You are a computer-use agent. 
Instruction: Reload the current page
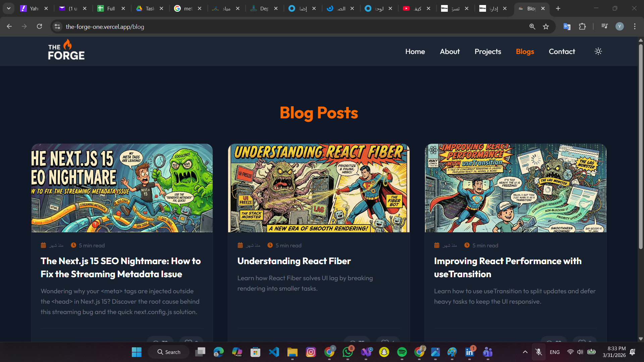coord(39,26)
